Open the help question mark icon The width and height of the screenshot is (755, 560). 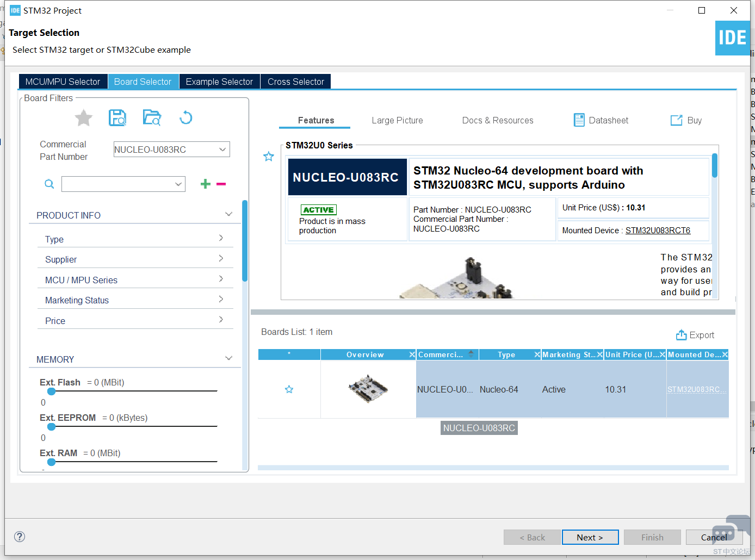[20, 537]
